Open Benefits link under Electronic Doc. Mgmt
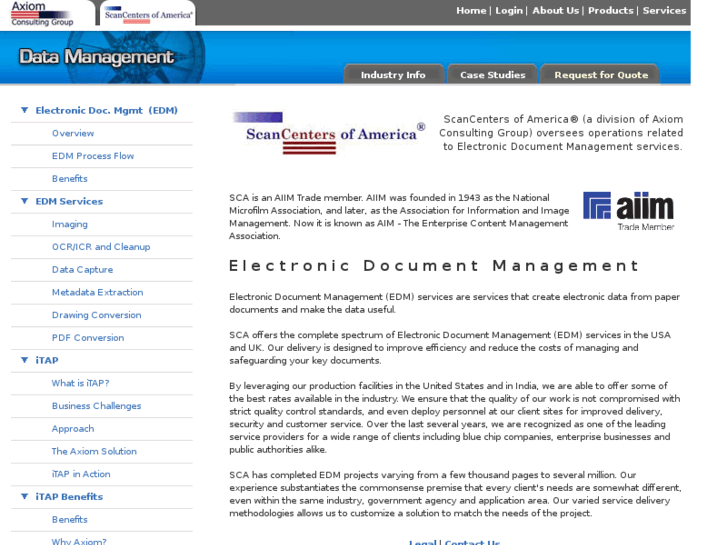Image resolution: width=727 pixels, height=545 pixels. click(x=70, y=179)
